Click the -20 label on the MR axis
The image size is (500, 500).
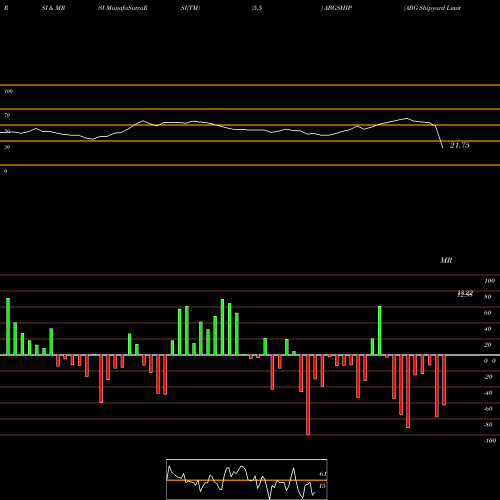488,377
